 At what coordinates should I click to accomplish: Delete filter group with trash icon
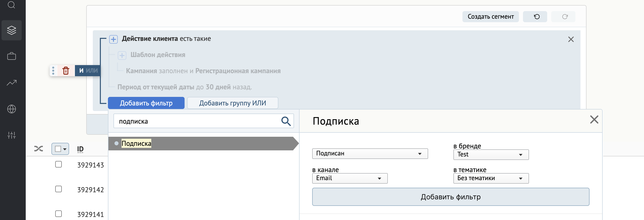(66, 71)
